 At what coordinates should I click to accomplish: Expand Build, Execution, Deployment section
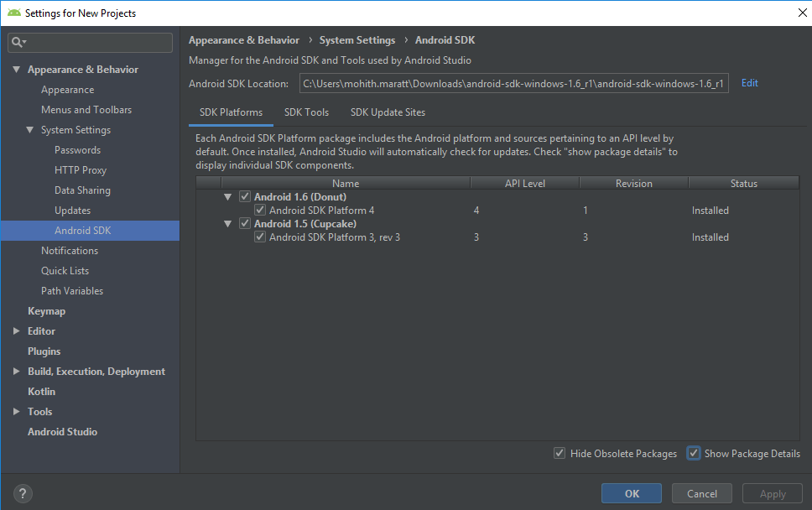[16, 371]
